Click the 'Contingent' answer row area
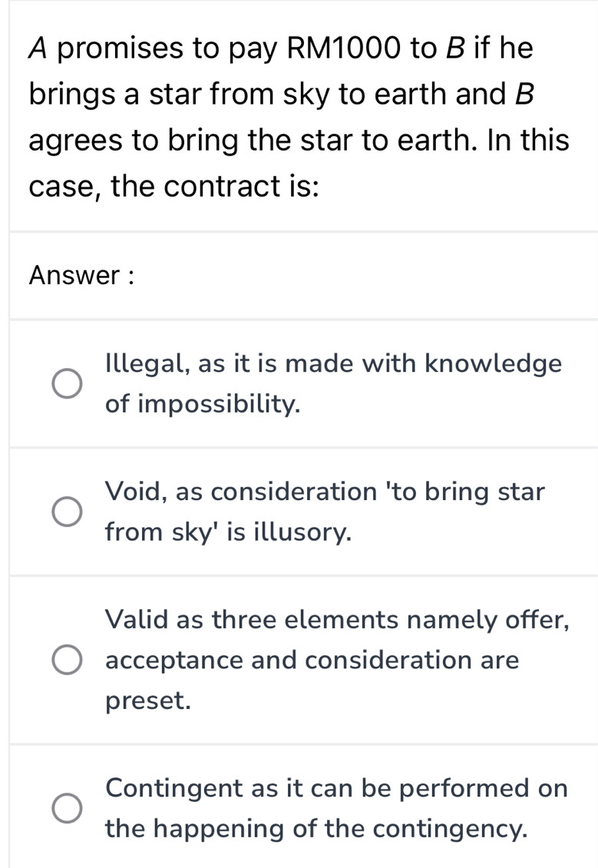Image resolution: width=598 pixels, height=868 pixels. click(x=307, y=808)
